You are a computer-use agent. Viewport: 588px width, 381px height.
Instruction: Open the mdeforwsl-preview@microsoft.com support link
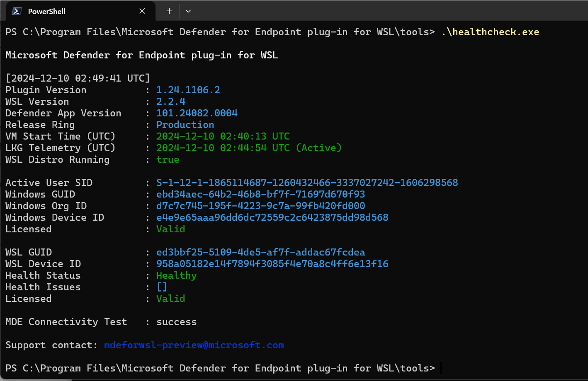pyautogui.click(x=194, y=345)
